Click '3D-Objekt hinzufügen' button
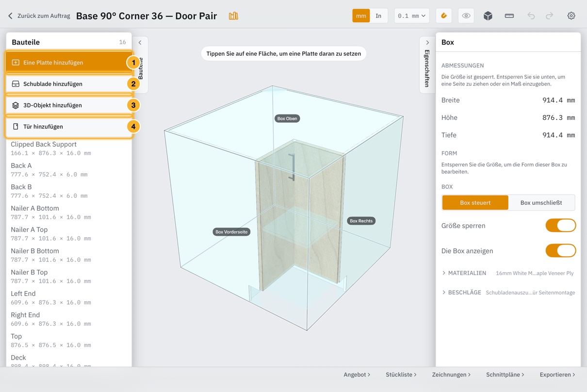This screenshot has width=587, height=392. click(69, 105)
